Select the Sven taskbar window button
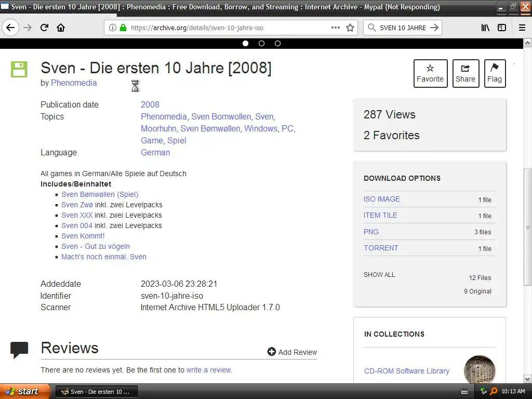532x399 pixels. point(96,392)
